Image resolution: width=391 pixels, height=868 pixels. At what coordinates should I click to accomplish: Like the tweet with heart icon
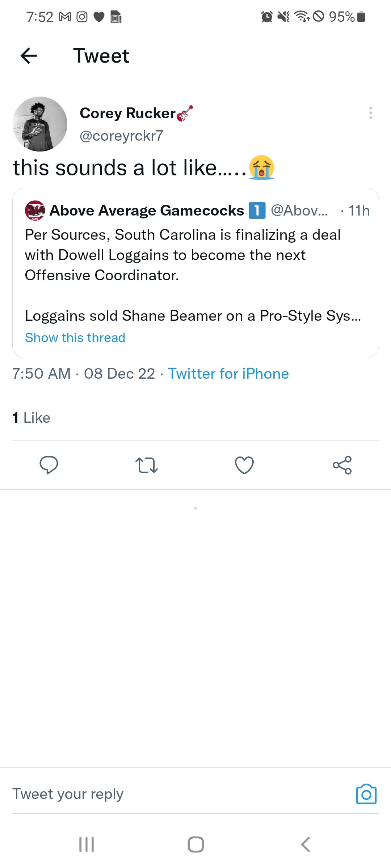[244, 465]
